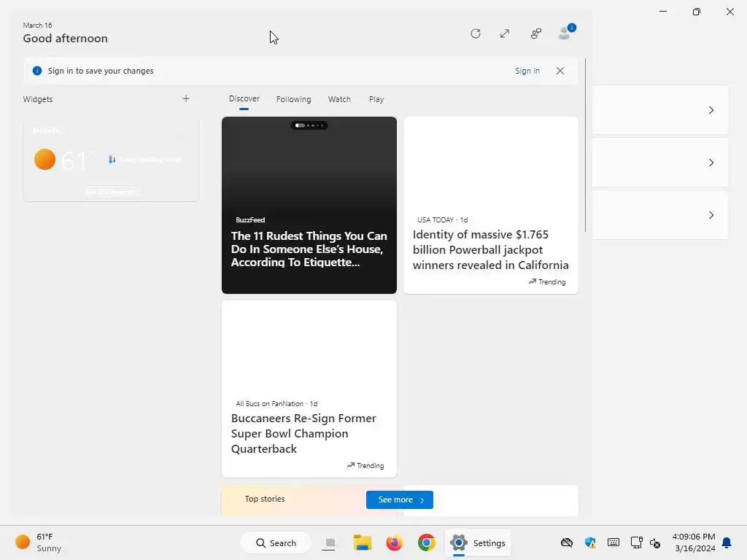Image resolution: width=747 pixels, height=560 pixels.
Task: Click the muted volume tray icon
Action: [x=655, y=542]
